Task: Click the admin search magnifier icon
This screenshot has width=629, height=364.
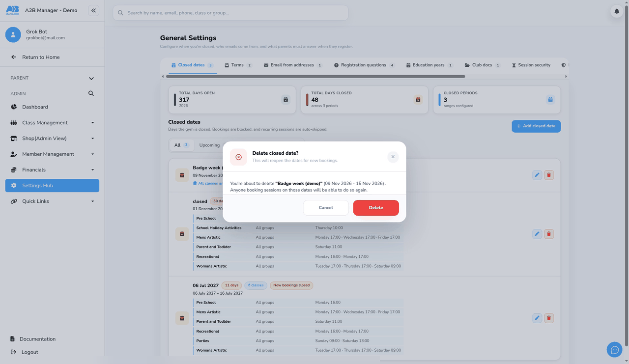Action: (91, 93)
